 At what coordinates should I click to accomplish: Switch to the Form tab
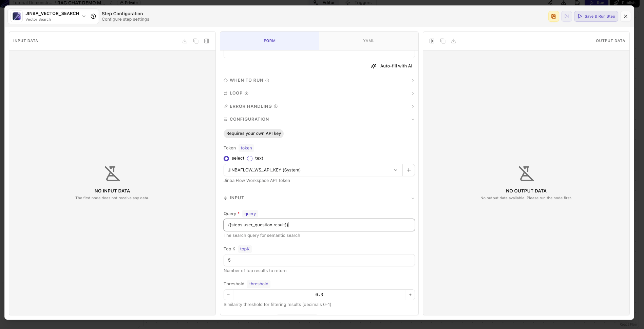tap(270, 41)
